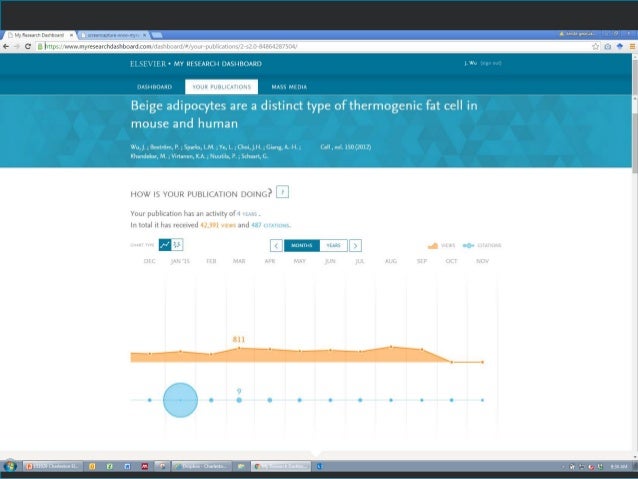This screenshot has width=638, height=479.
Task: Switch chart to Months view
Action: point(302,245)
